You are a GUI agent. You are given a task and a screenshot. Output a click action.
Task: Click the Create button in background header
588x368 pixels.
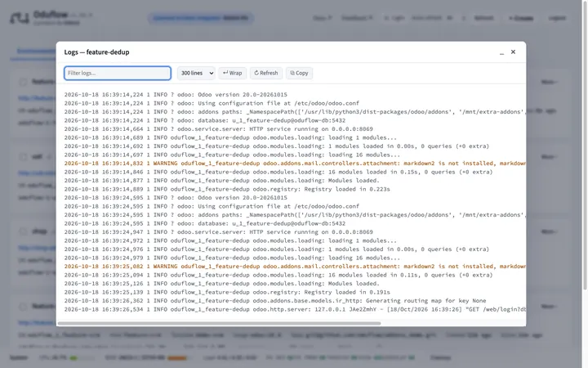tap(521, 18)
